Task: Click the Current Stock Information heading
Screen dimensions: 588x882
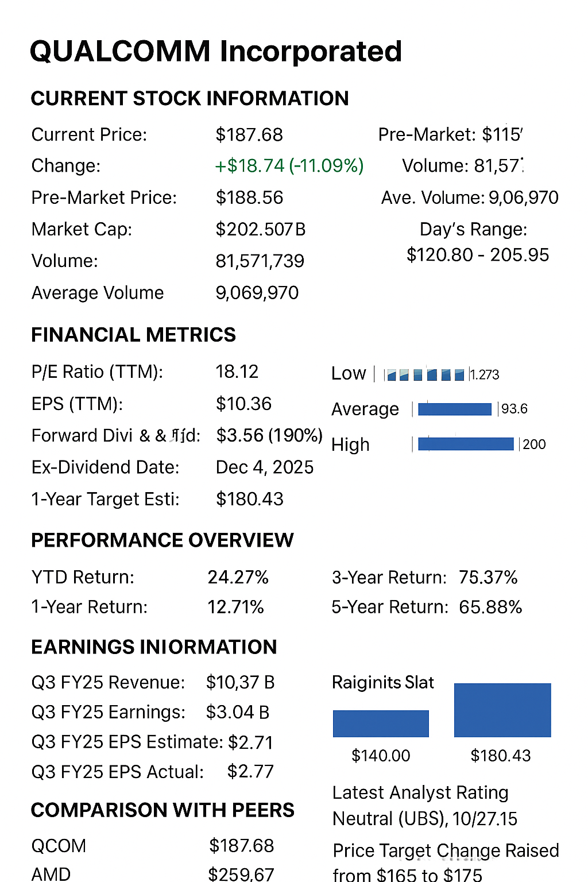Action: click(189, 99)
